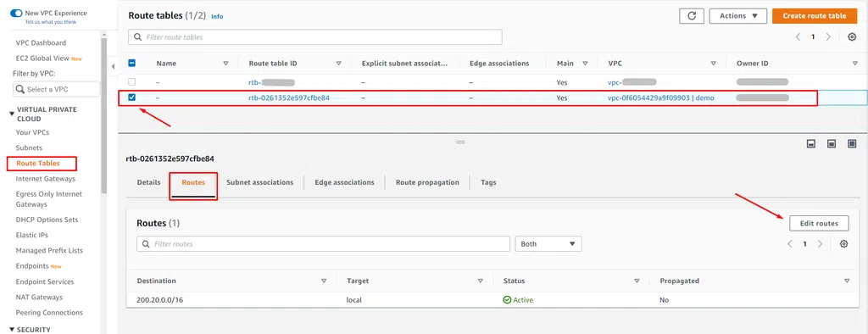Click the Edit routes button
The height and width of the screenshot is (334, 868).
[819, 223]
